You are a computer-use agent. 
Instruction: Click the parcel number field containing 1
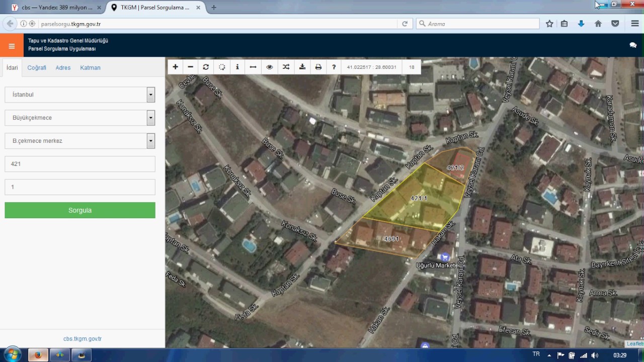[80, 187]
